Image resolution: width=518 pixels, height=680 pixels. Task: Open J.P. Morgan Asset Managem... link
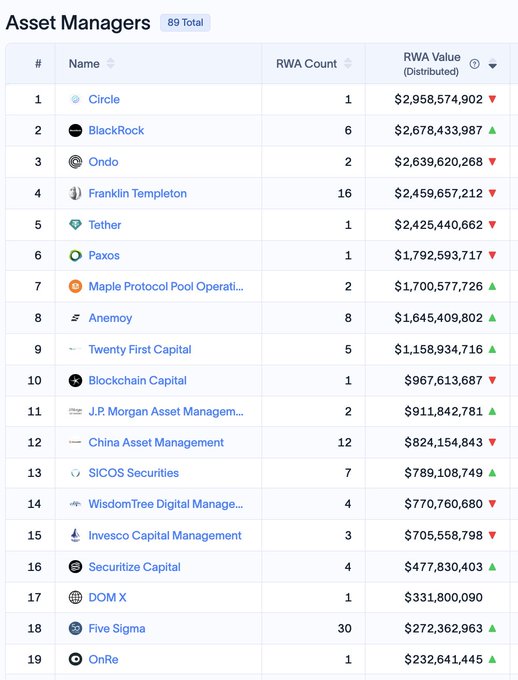point(166,411)
